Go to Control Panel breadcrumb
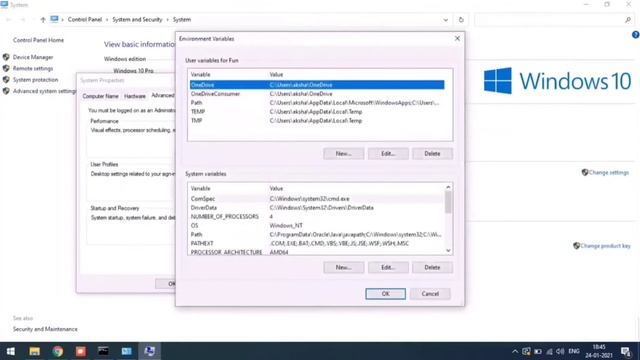This screenshot has width=640, height=360. pos(85,20)
